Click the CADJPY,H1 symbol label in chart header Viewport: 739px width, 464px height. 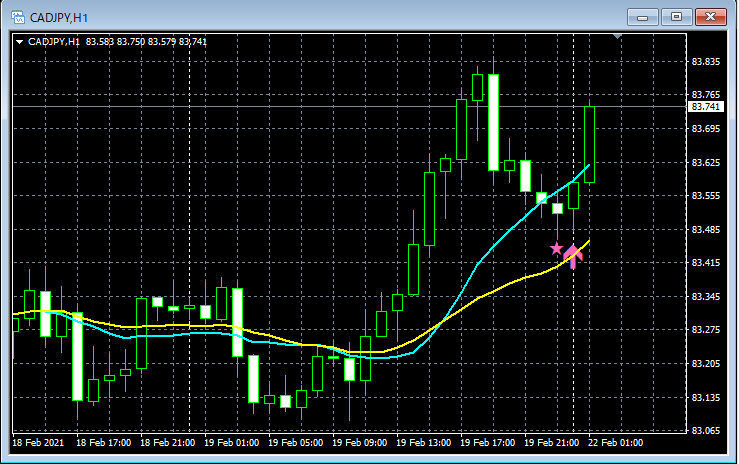click(x=54, y=42)
